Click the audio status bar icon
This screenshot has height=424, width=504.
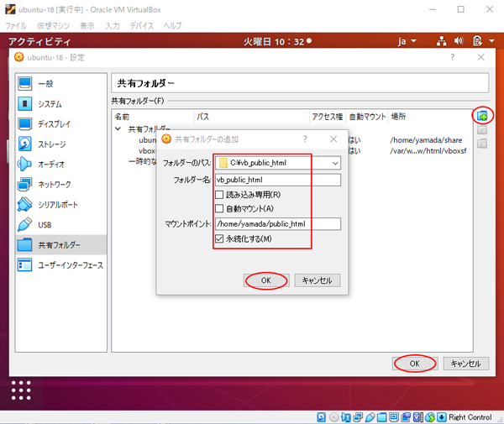(346, 417)
